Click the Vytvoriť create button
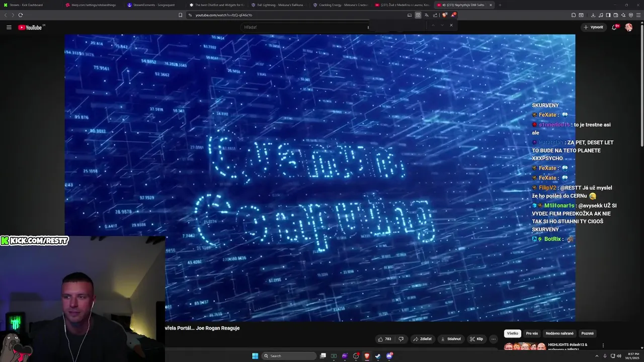Image resolution: width=644 pixels, height=362 pixels. (594, 27)
